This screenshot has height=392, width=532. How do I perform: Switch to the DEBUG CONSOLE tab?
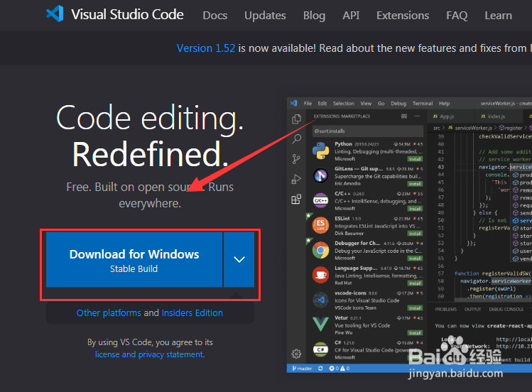(506, 309)
